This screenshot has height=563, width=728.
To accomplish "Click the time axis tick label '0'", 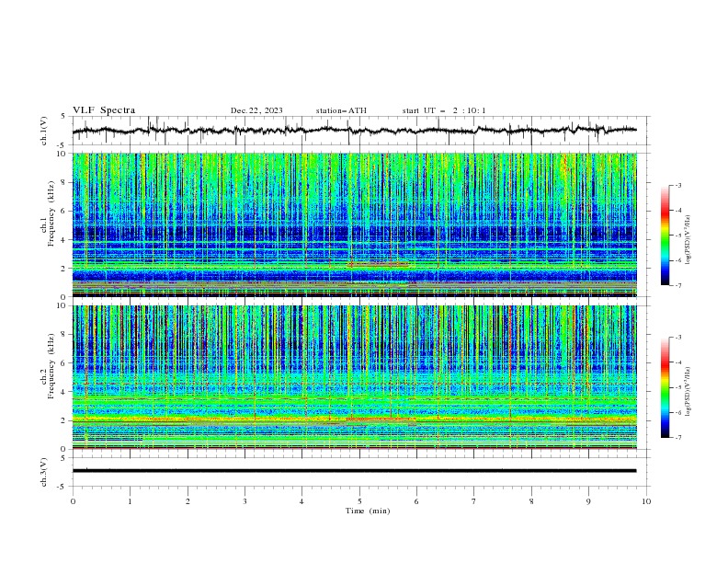I will pos(73,501).
